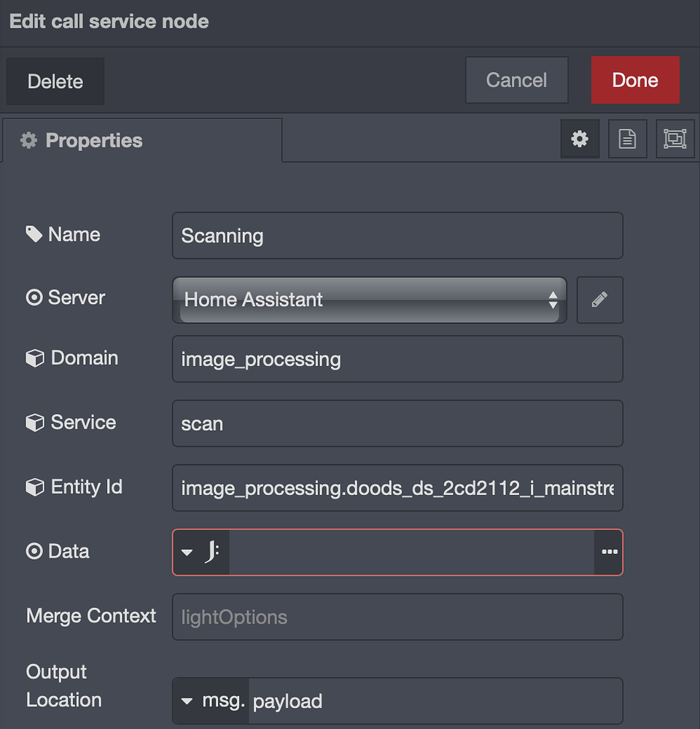Screen dimensions: 700x729
Task: Open the msg. type dropdown under Output Location
Action: click(210, 701)
